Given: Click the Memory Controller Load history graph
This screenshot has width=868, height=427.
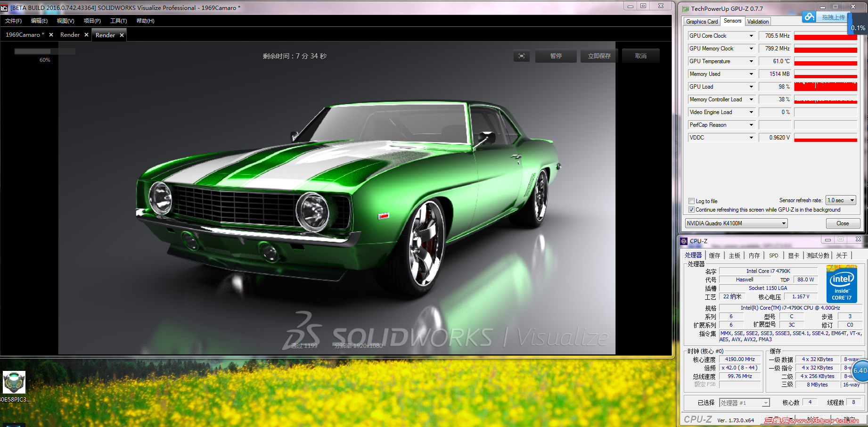Looking at the screenshot, I should pyautogui.click(x=826, y=99).
